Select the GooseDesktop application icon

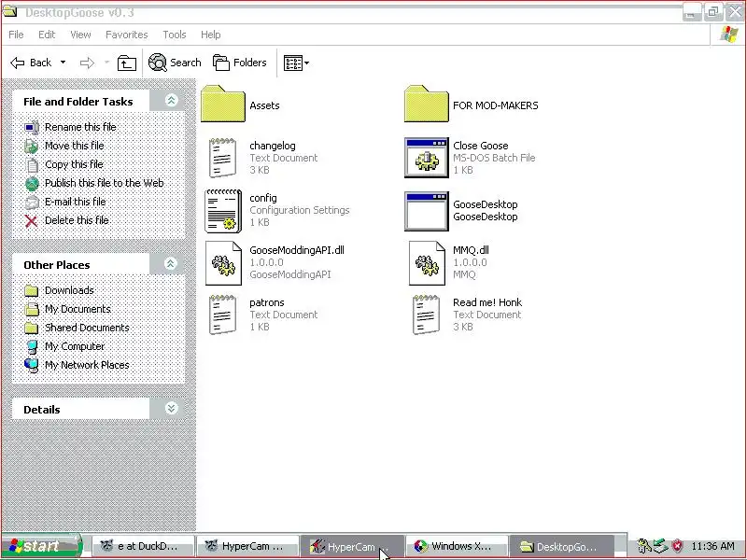tap(427, 211)
